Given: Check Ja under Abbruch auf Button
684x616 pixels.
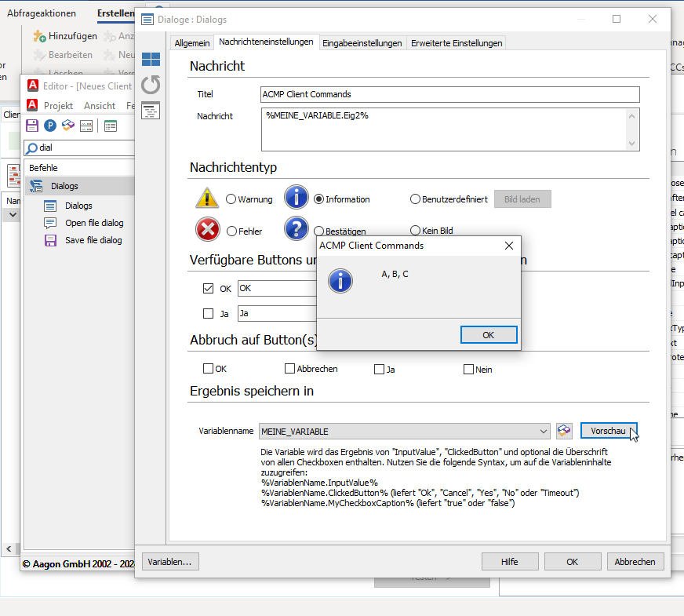Looking at the screenshot, I should [379, 370].
